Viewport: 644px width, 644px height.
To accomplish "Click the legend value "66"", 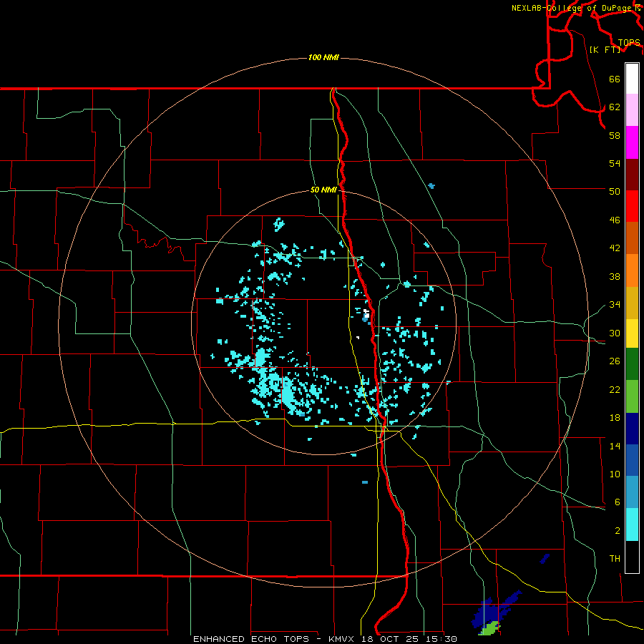I will (615, 79).
